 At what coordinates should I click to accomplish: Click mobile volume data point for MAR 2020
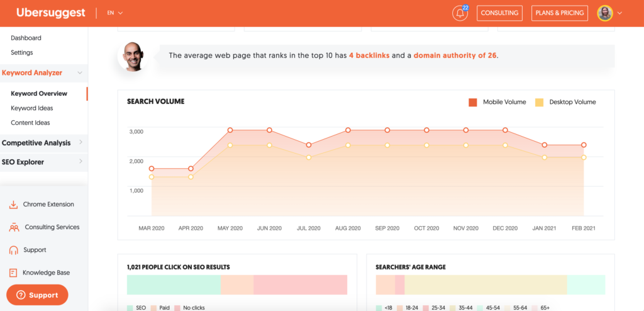click(x=152, y=169)
